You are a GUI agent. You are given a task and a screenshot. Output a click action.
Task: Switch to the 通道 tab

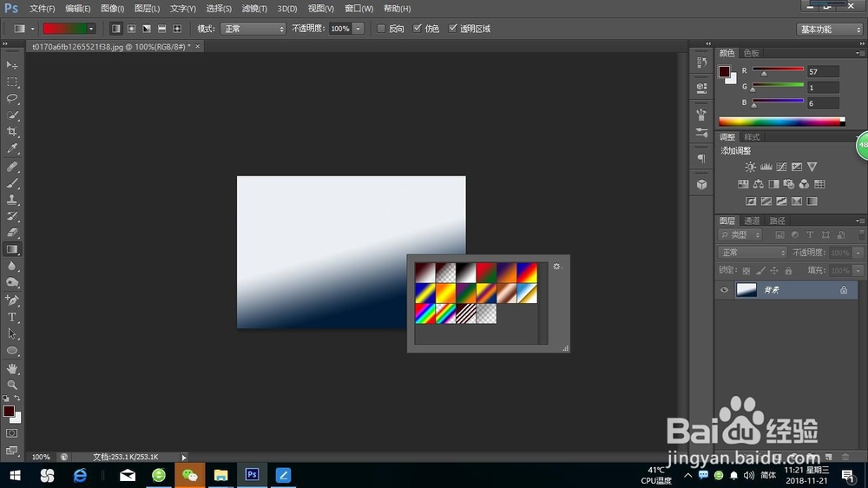[752, 221]
